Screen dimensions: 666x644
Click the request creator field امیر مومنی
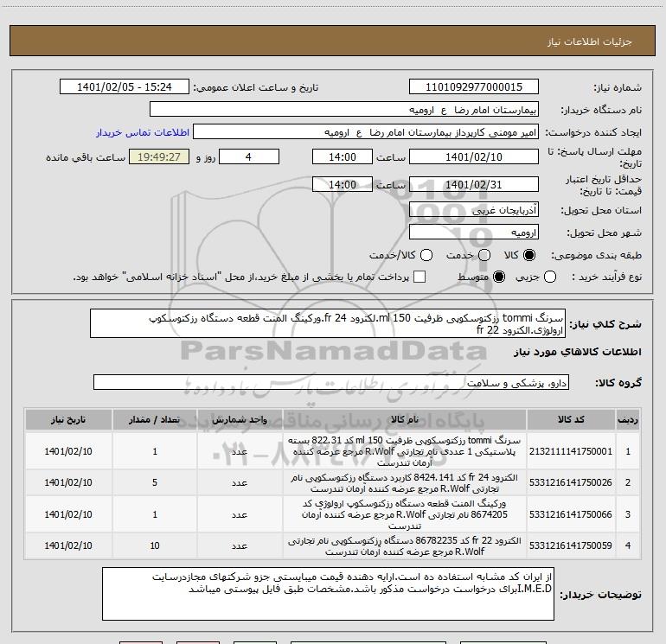[x=366, y=132]
